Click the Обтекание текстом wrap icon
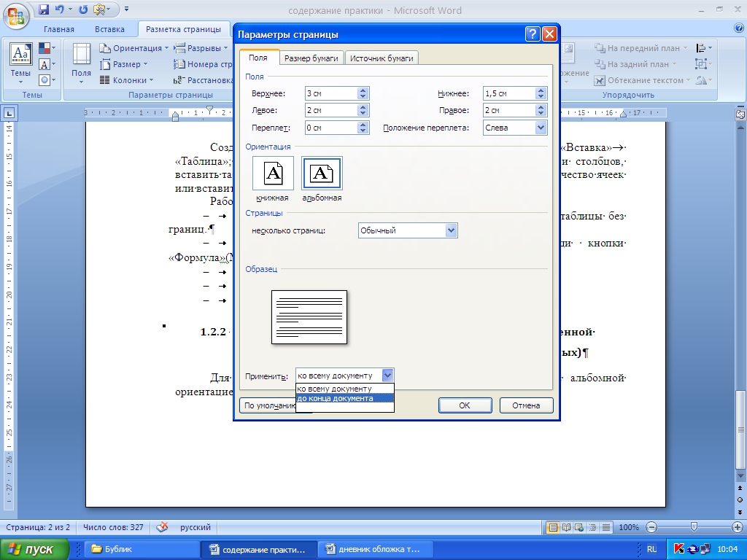 [600, 80]
